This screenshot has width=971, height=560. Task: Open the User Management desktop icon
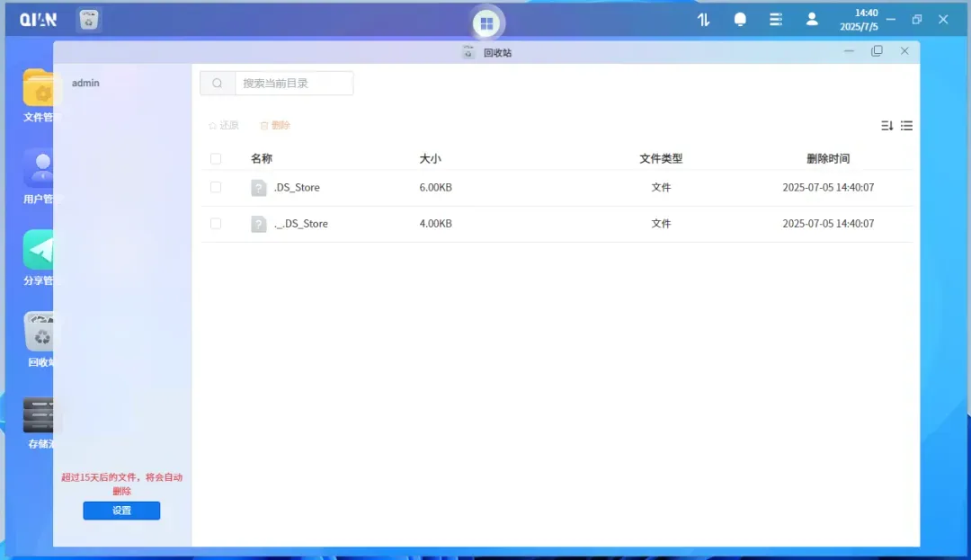pos(39,177)
